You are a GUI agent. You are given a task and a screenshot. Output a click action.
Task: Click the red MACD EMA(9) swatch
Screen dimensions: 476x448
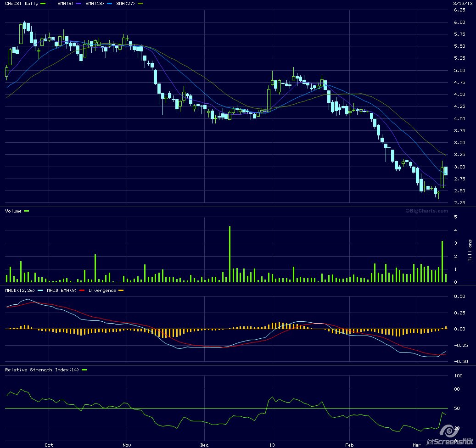82,291
